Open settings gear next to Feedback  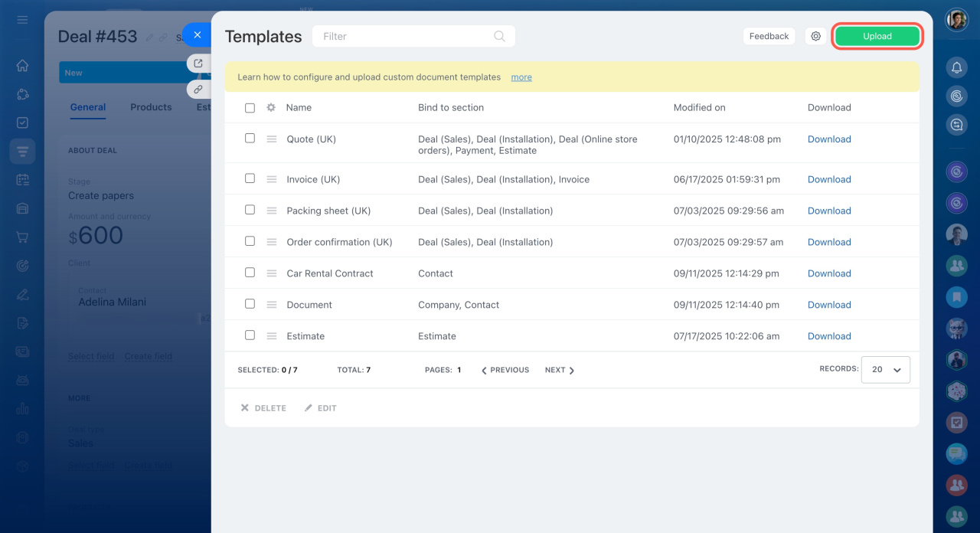pos(815,36)
